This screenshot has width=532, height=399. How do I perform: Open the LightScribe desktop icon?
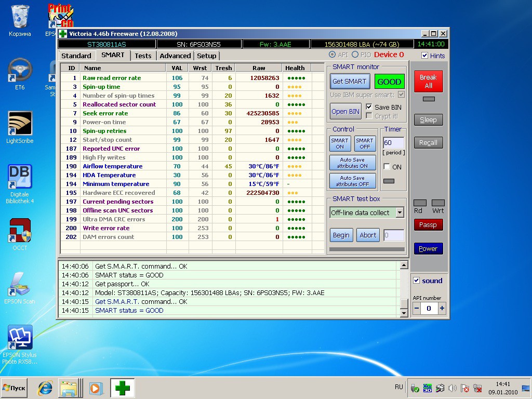pos(20,124)
